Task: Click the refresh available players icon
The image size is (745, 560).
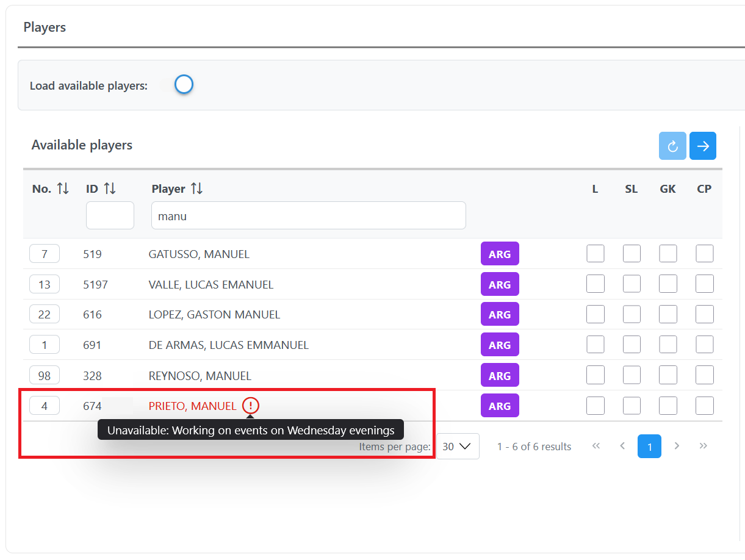Action: coord(672,146)
